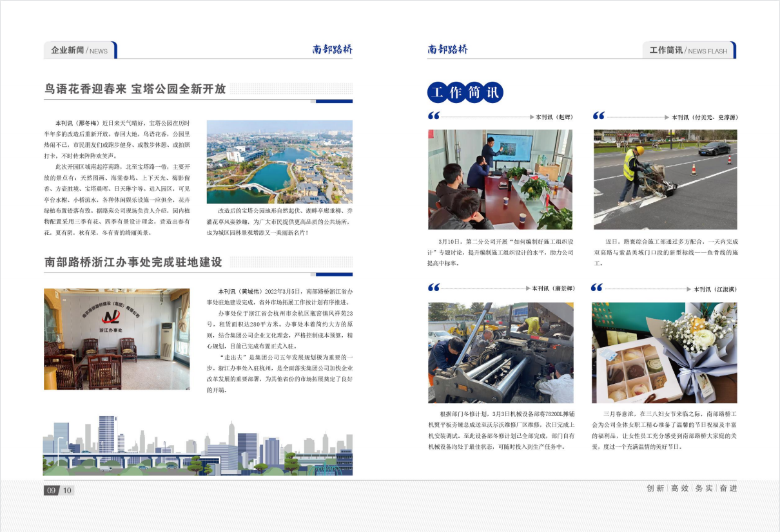
Task: Click the caption starting '3月10日，第二分公司开展'
Action: 500,252
